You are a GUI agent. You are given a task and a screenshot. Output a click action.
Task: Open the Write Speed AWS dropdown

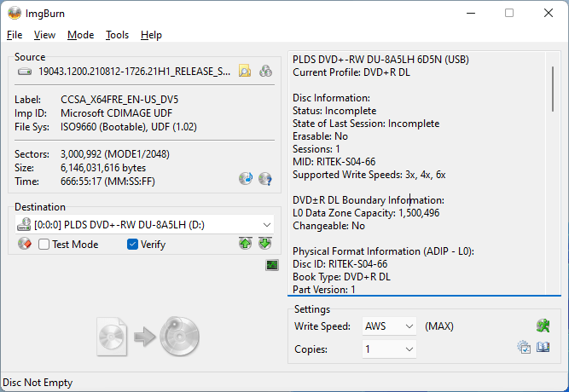click(x=409, y=326)
